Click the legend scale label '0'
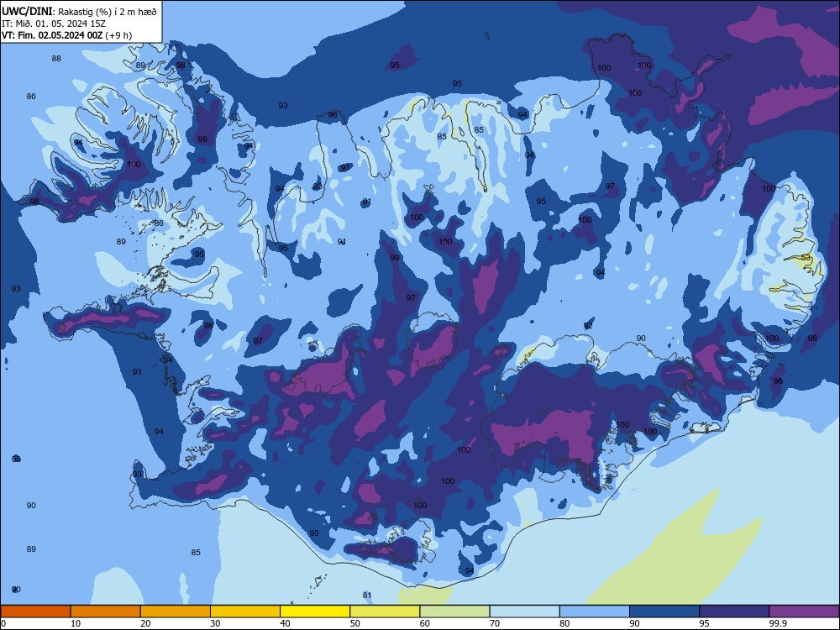This screenshot has height=630, width=840. tap(3, 623)
